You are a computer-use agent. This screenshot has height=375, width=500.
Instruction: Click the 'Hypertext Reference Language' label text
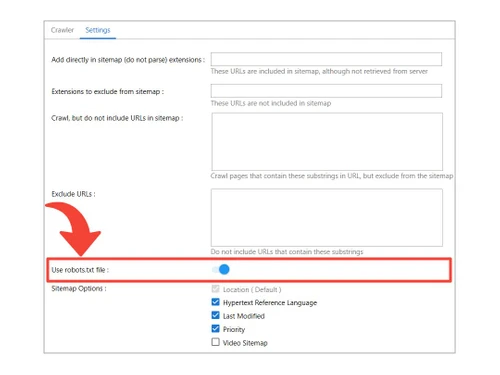click(x=270, y=303)
